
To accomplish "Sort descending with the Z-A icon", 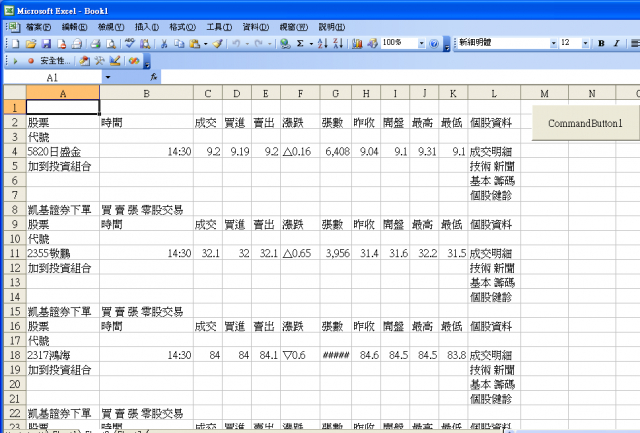I will [x=338, y=43].
